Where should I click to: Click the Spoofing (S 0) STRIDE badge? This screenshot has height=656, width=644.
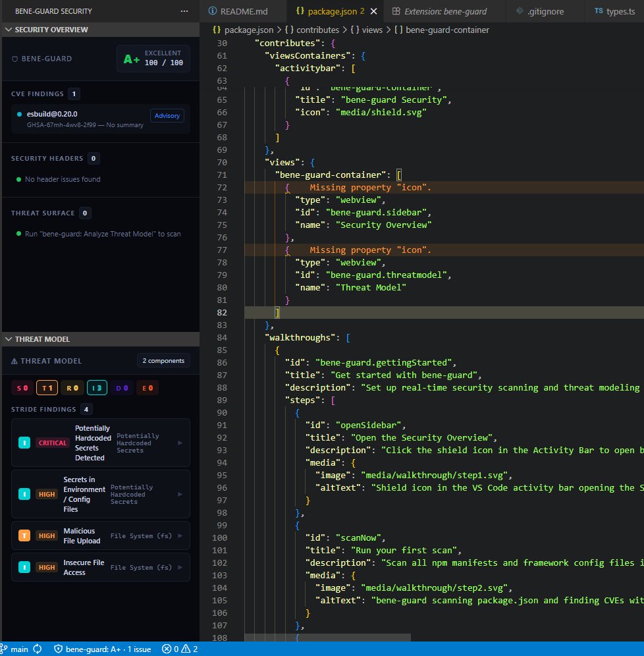pos(22,388)
